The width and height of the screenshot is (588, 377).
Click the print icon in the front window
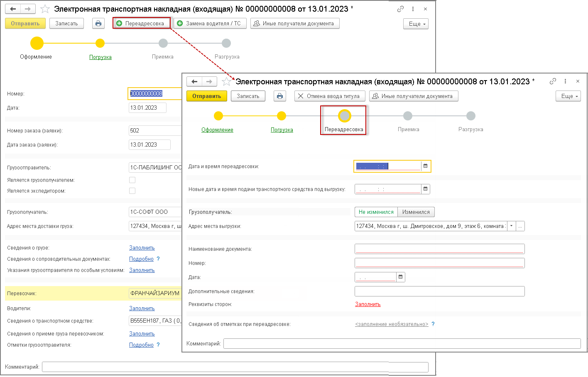point(280,96)
